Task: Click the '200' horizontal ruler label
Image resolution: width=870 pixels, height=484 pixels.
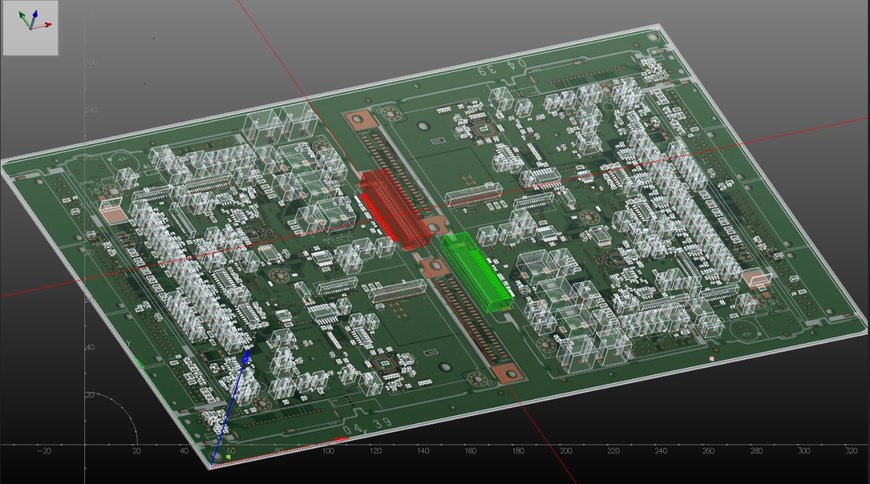Action: click(x=565, y=451)
